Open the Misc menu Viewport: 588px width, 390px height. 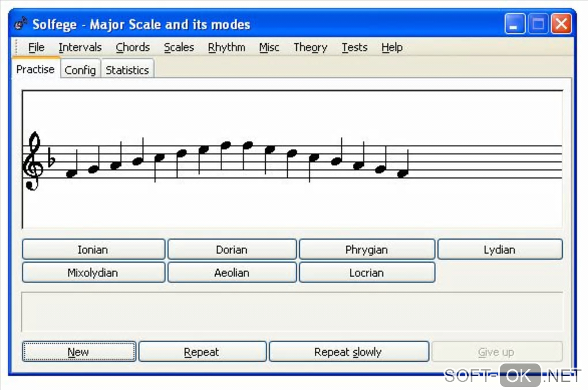[x=269, y=48]
